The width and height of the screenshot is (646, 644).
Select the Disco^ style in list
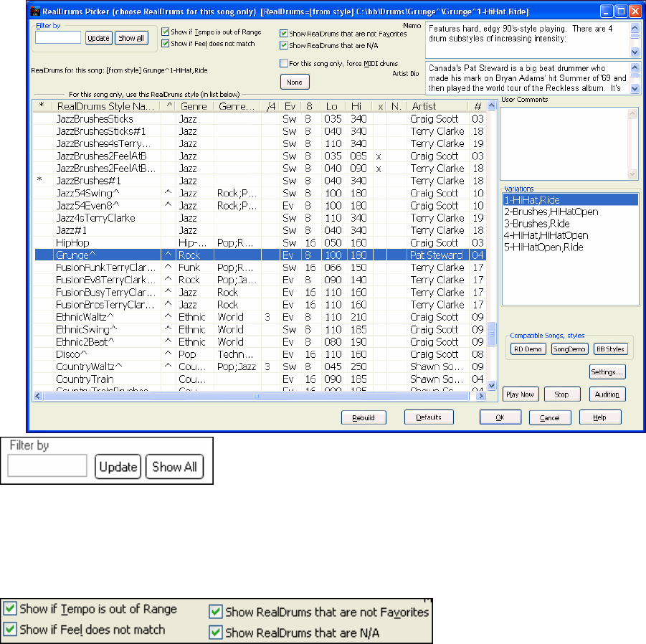[73, 354]
